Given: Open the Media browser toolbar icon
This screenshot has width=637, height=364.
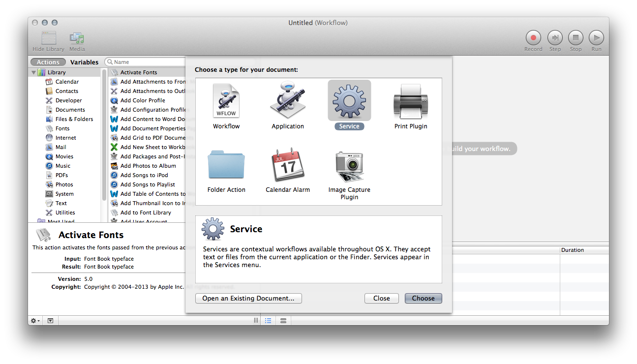Looking at the screenshot, I should click(x=77, y=38).
